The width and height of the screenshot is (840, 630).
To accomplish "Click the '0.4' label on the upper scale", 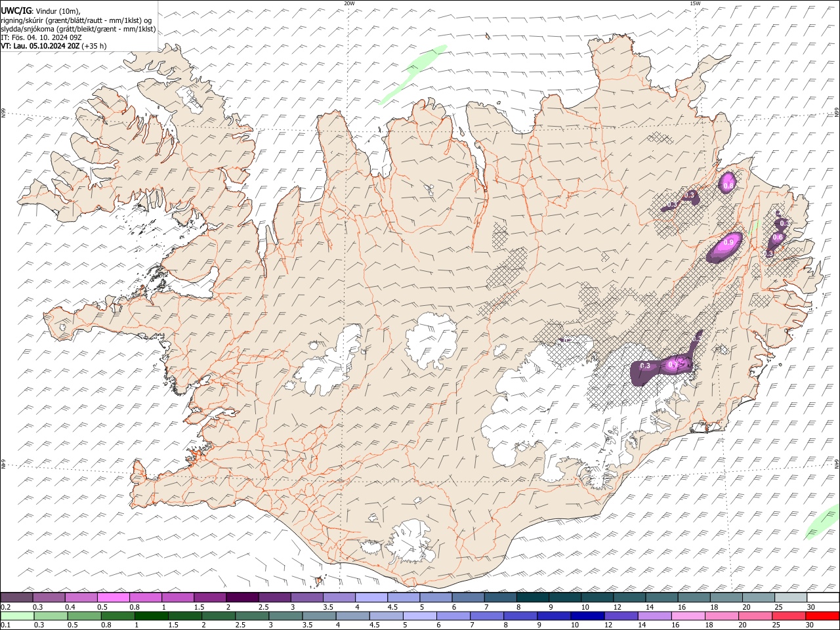I will click(70, 607).
